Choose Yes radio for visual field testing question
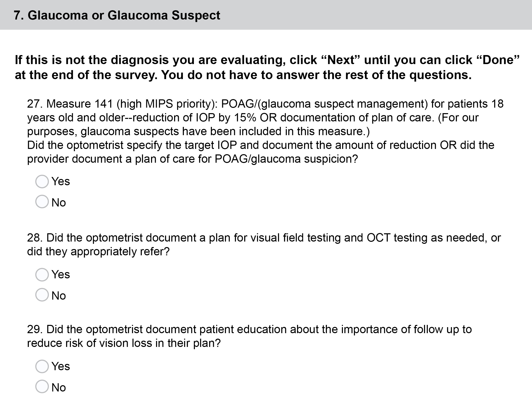The image size is (532, 411). pyautogui.click(x=42, y=275)
